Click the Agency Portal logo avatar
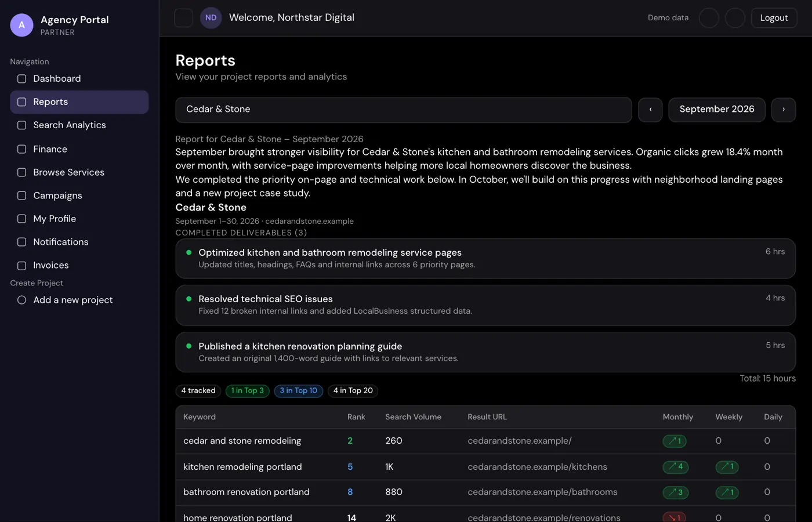 21,25
